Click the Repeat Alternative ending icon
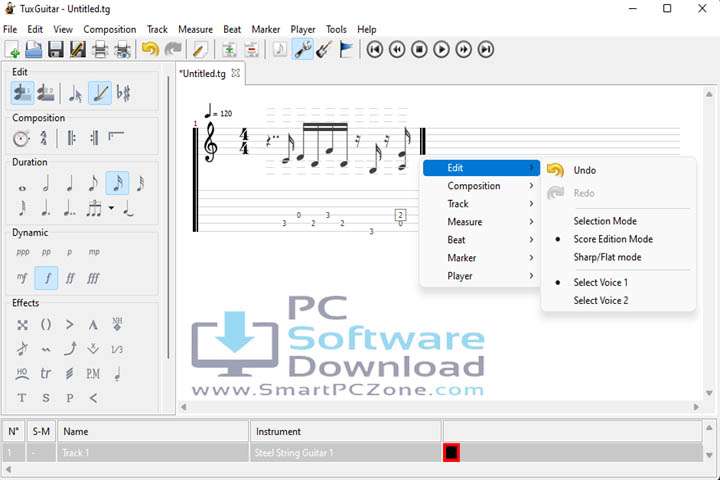This screenshot has width=720, height=480. [x=116, y=136]
